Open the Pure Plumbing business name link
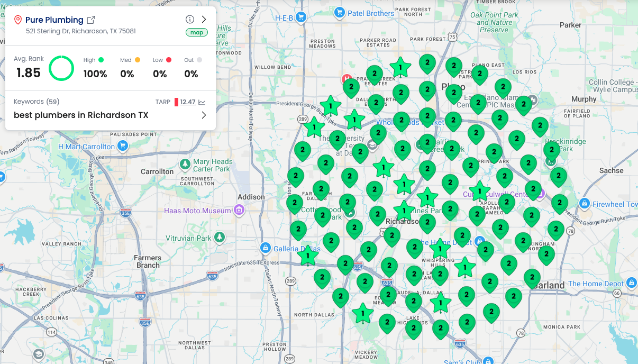 click(x=54, y=20)
